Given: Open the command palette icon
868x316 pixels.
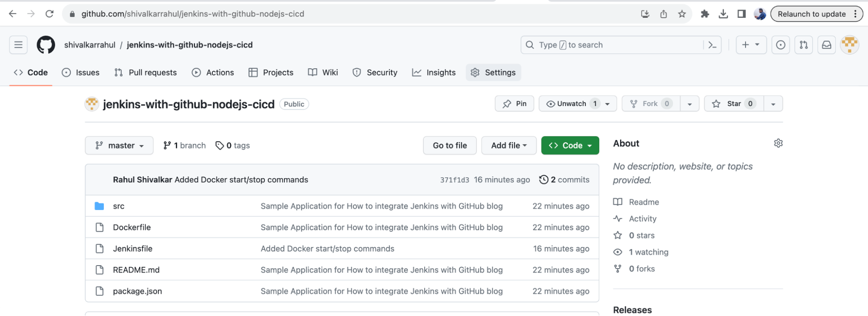Looking at the screenshot, I should coord(712,45).
